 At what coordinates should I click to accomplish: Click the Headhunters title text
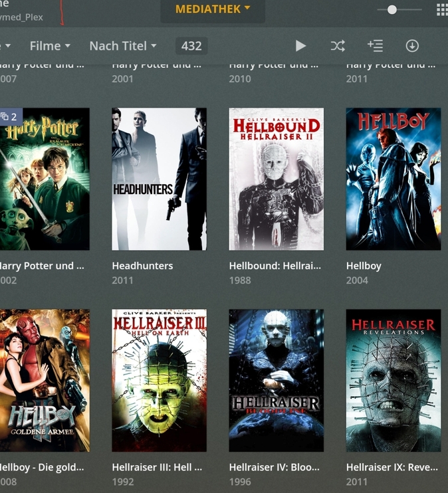(142, 266)
